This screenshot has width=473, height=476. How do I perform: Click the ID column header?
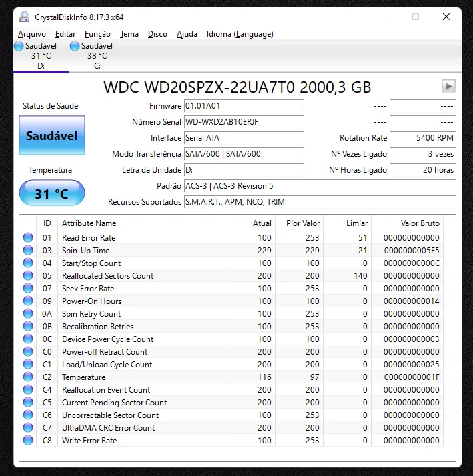click(47, 223)
